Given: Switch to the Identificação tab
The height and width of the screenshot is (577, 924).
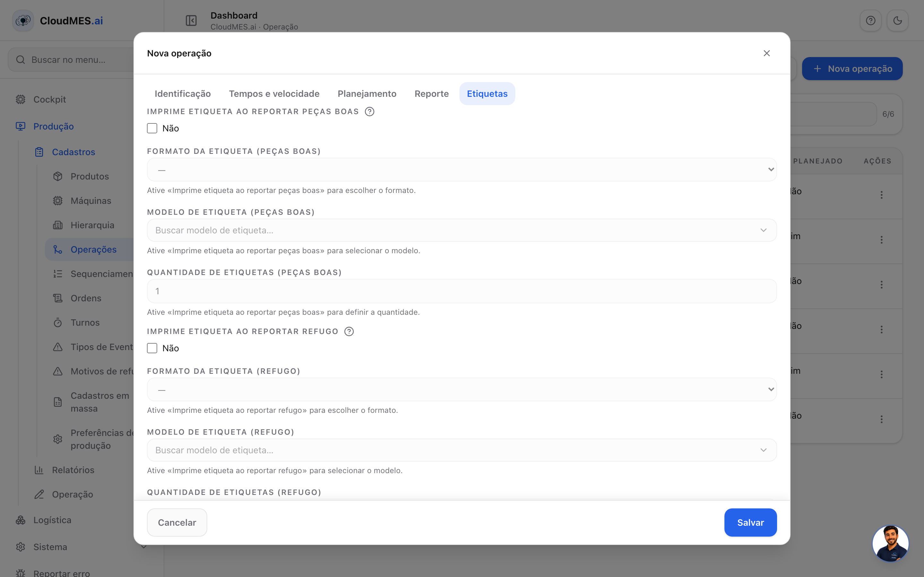Looking at the screenshot, I should click(183, 94).
